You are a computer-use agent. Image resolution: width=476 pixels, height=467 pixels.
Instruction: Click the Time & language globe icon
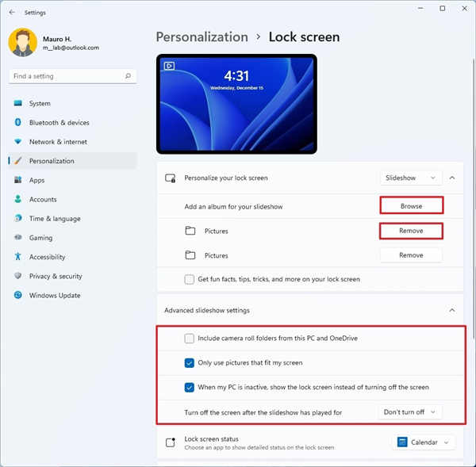[18, 218]
